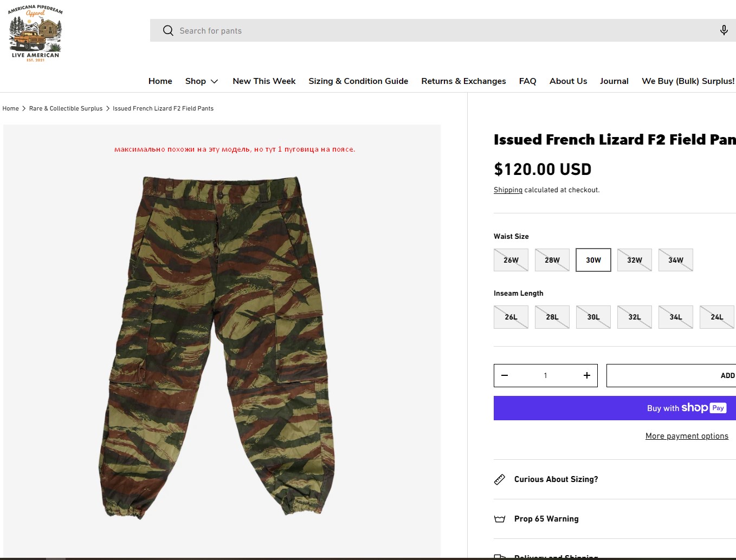
Task: Click the Americana Pipedream logo
Action: click(35, 34)
